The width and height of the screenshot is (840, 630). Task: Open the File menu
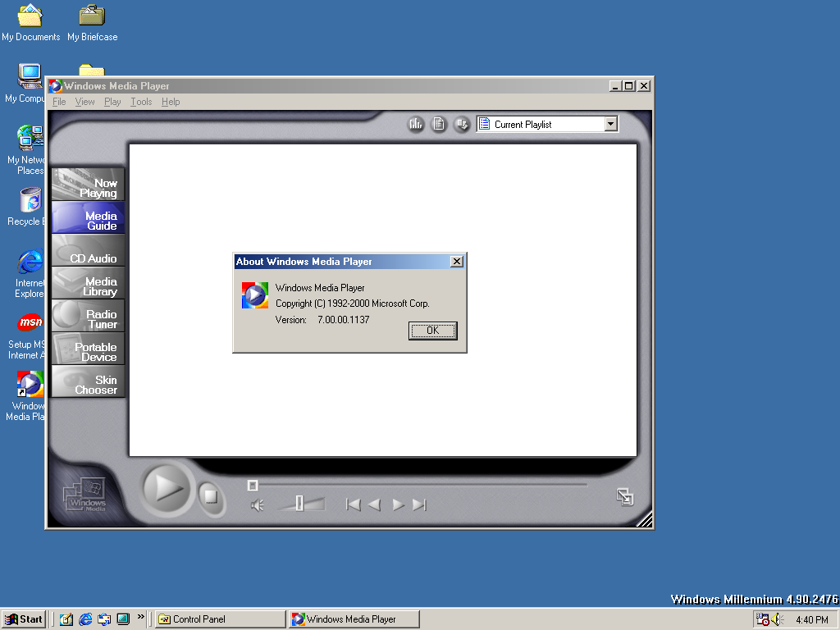(x=59, y=102)
